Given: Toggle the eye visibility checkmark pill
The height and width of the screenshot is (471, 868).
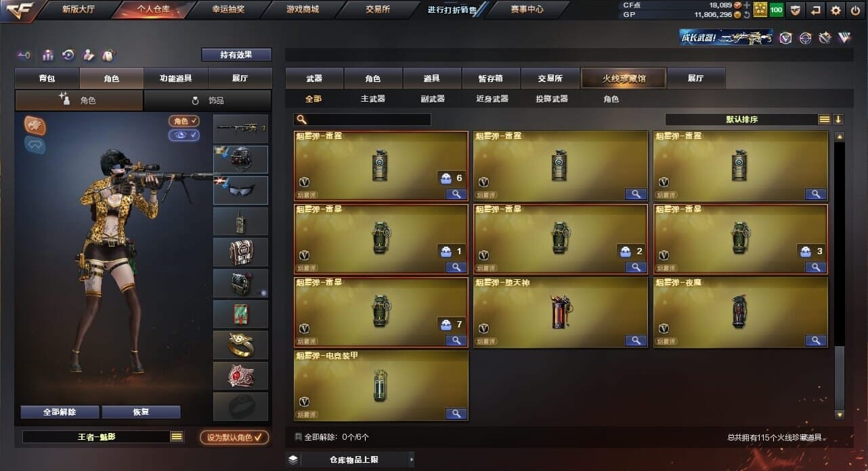Looking at the screenshot, I should click(x=184, y=135).
